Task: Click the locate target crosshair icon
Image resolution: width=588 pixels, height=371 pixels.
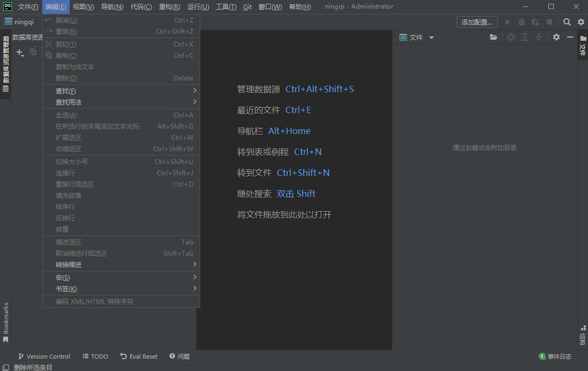Action: pyautogui.click(x=511, y=37)
